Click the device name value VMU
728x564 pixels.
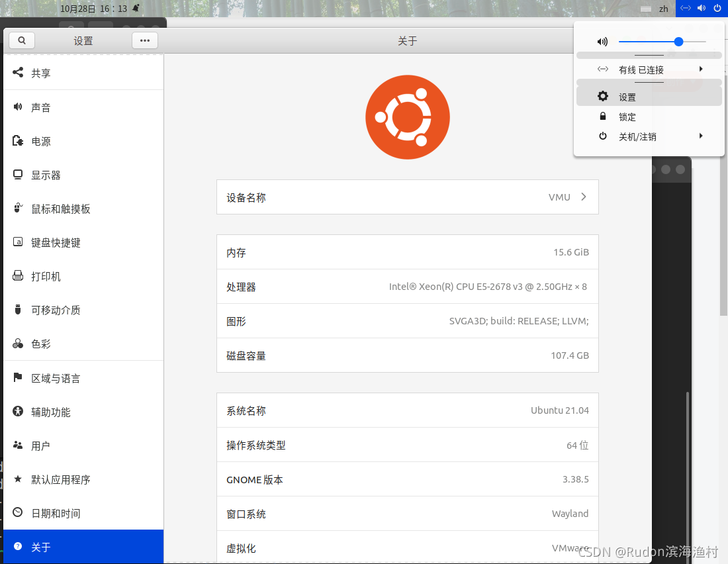pyautogui.click(x=559, y=197)
